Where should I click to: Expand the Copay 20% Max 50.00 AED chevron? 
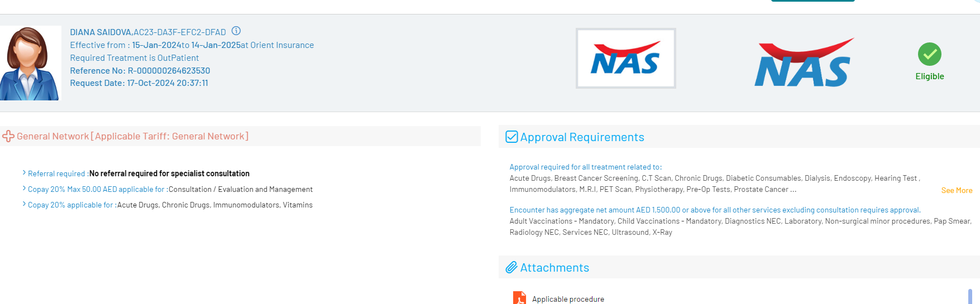point(24,189)
